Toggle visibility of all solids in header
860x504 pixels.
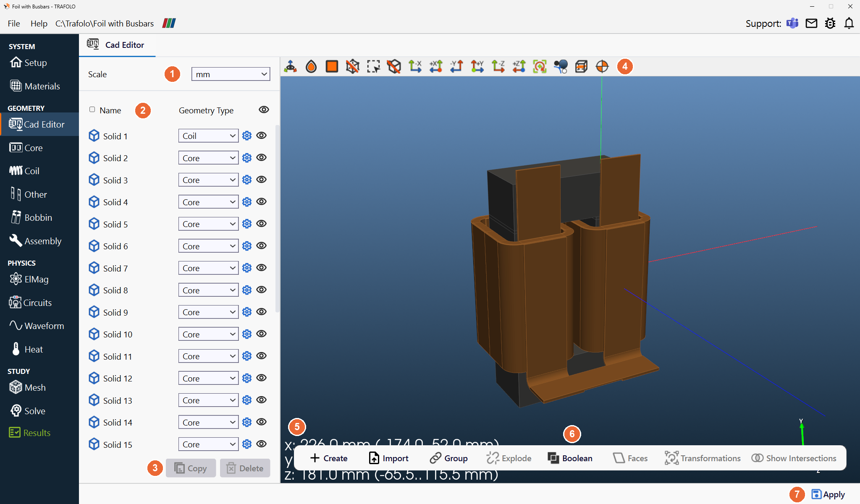[264, 110]
